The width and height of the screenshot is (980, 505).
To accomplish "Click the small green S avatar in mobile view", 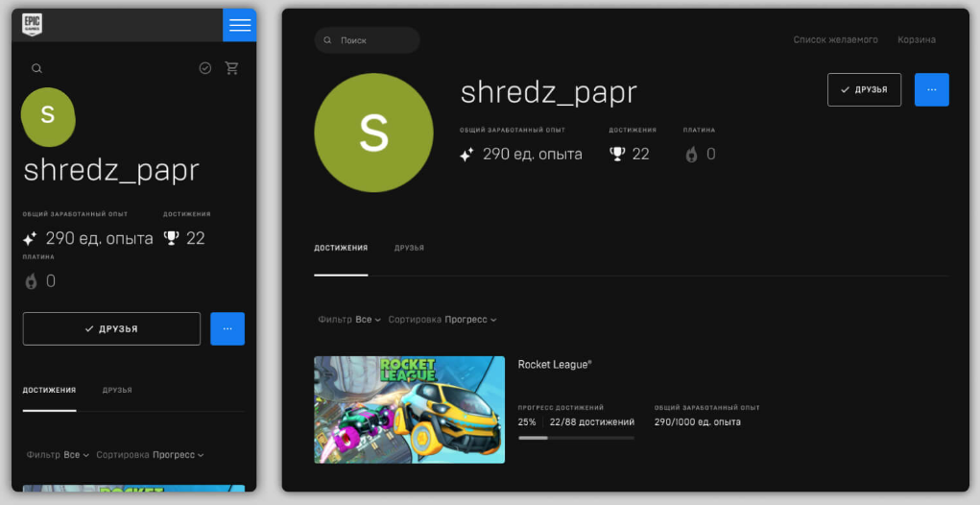I will pyautogui.click(x=48, y=117).
